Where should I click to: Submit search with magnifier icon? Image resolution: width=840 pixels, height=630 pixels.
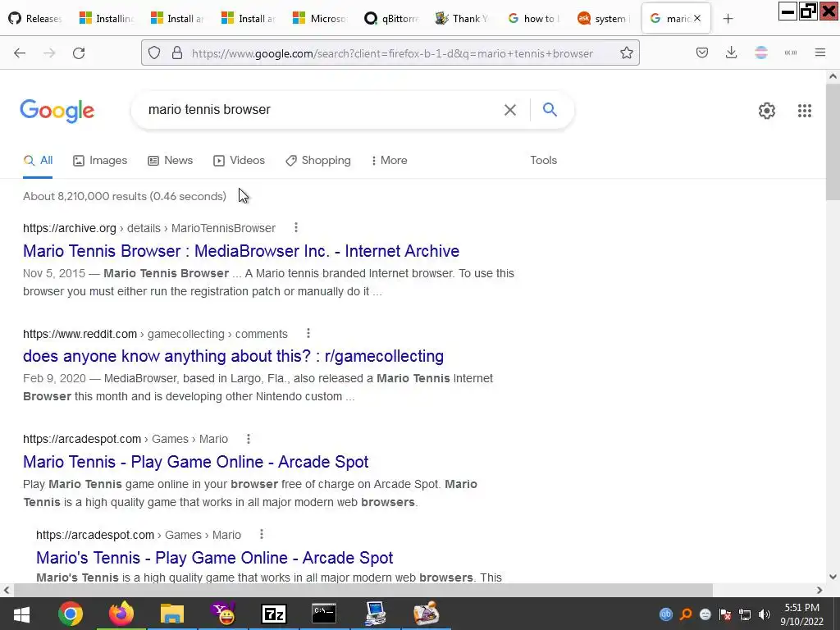(x=550, y=110)
